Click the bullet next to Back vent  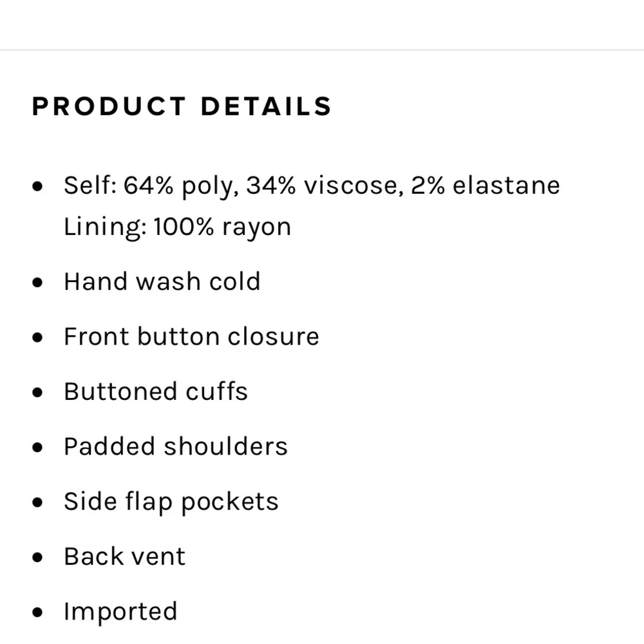tap(39, 558)
